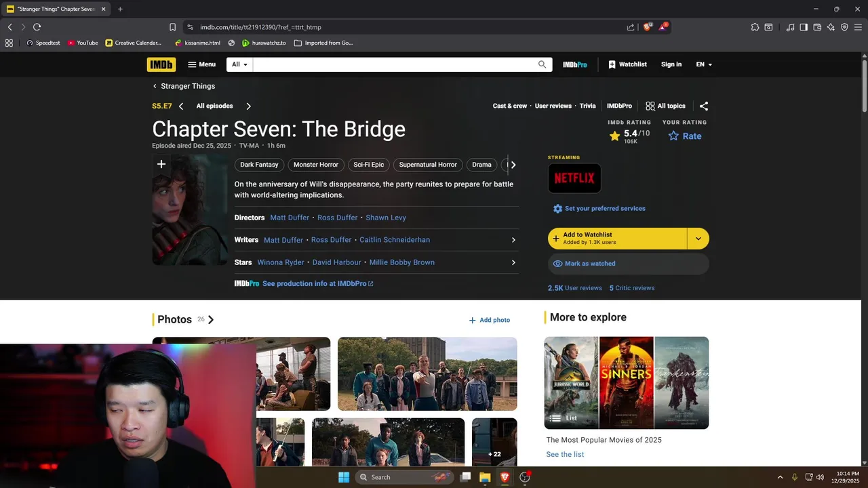Open the Leo AI sparkle icon
This screenshot has width=868, height=488.
(831, 27)
